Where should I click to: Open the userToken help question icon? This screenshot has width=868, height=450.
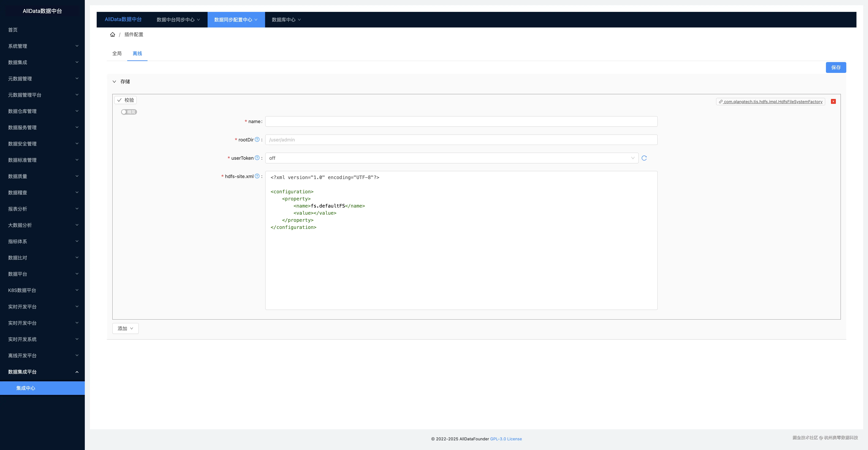pos(257,158)
